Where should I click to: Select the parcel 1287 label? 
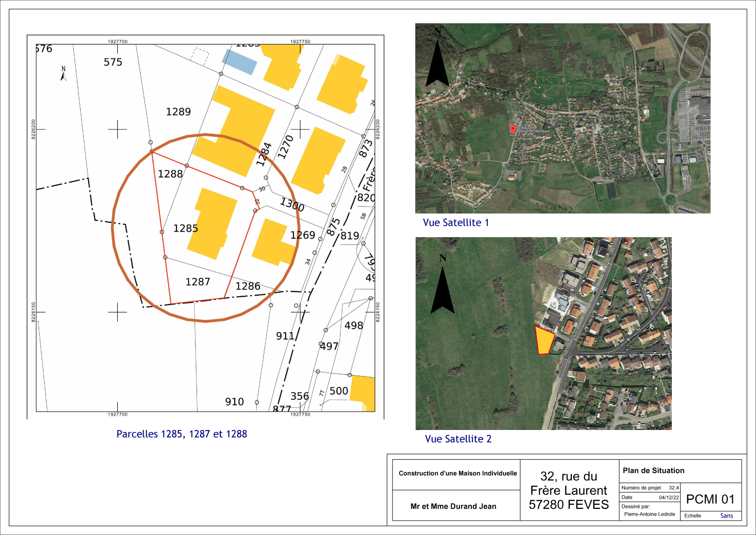(x=198, y=282)
